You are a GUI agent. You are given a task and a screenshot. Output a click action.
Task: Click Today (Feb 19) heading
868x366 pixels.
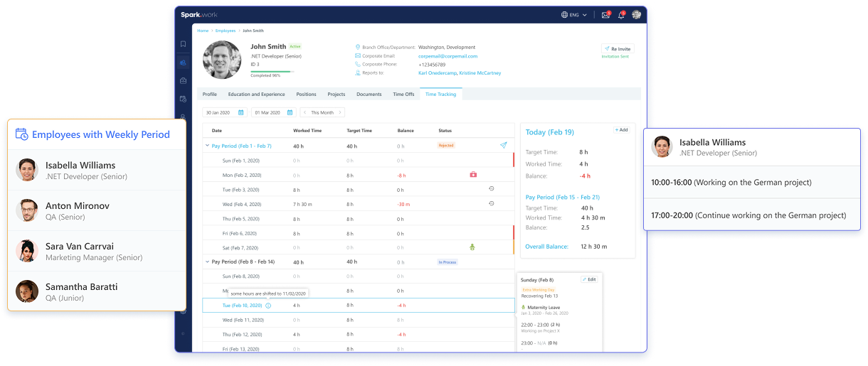549,132
